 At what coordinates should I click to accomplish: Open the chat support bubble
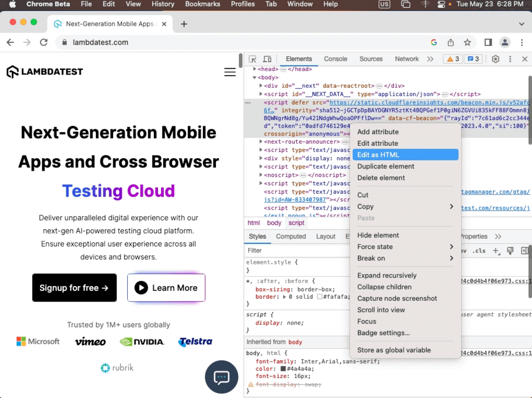(221, 377)
